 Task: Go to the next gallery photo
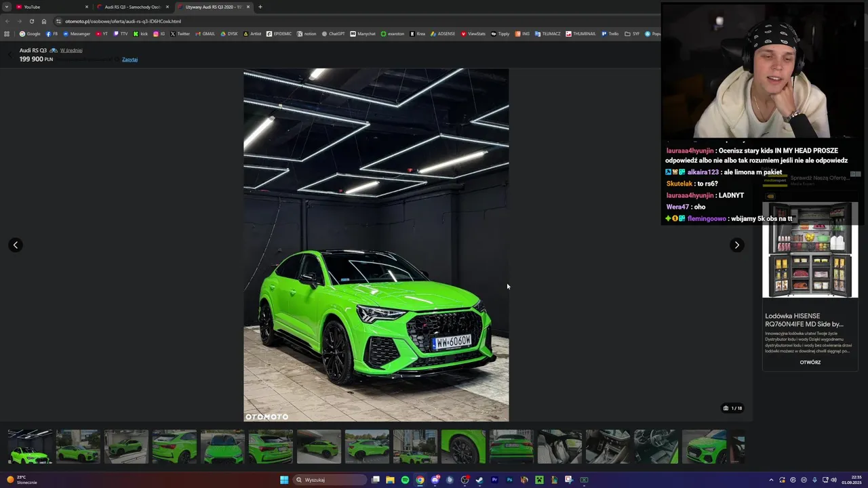point(736,245)
